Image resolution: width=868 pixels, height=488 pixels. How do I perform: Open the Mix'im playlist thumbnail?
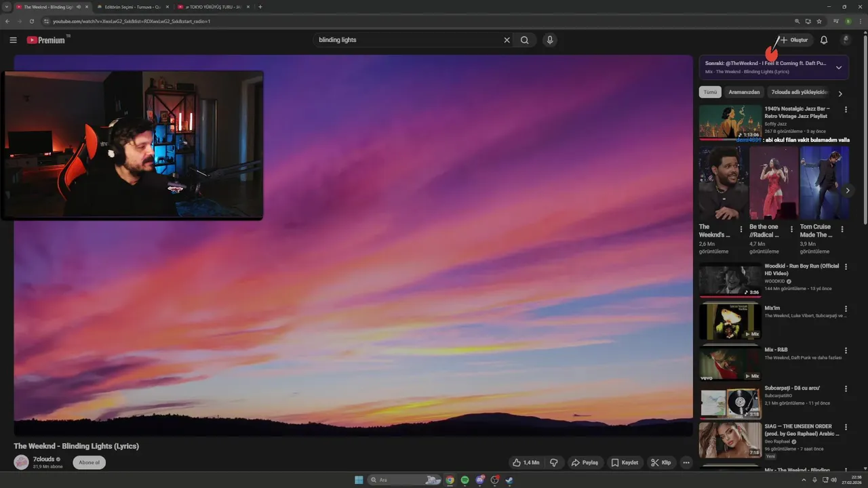[730, 321]
